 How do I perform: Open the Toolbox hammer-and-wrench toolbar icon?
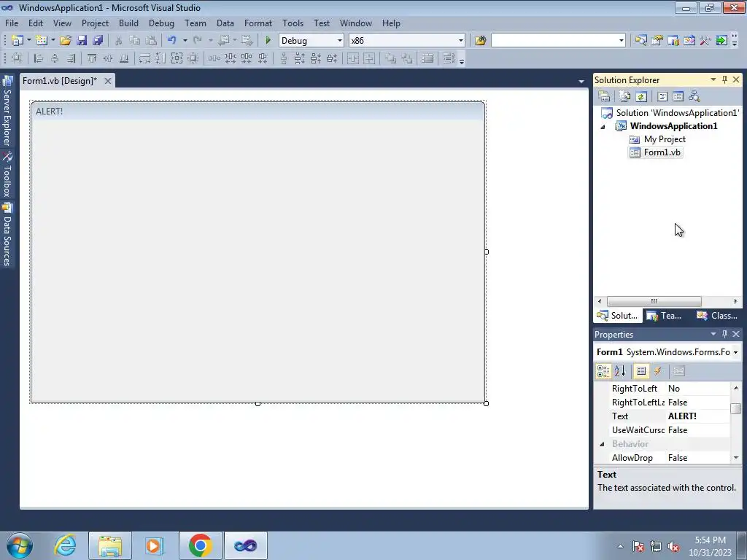point(705,41)
